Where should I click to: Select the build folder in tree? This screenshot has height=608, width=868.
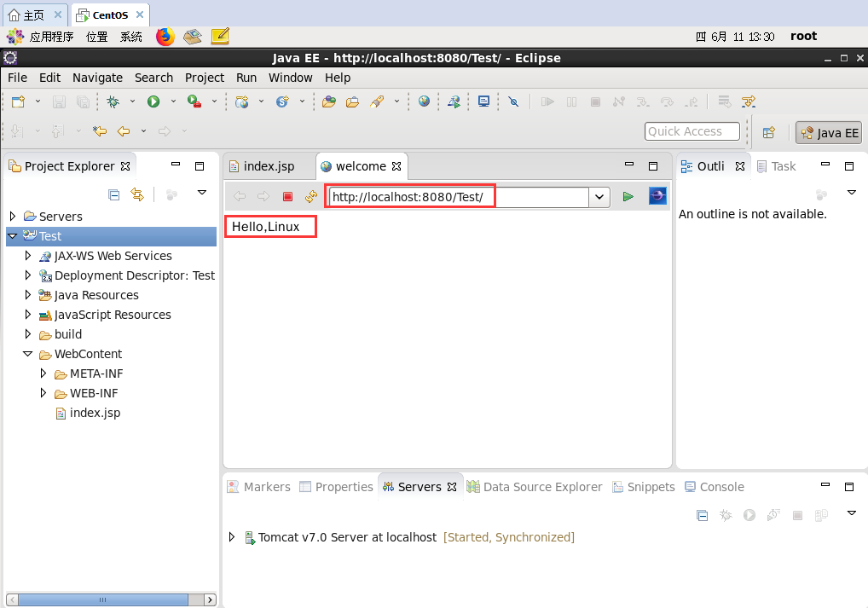61,334
